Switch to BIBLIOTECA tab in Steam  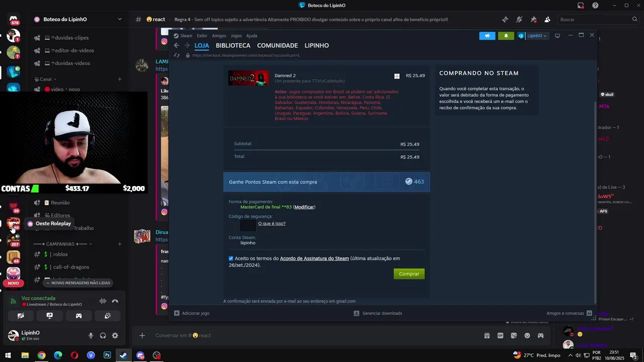pyautogui.click(x=233, y=45)
